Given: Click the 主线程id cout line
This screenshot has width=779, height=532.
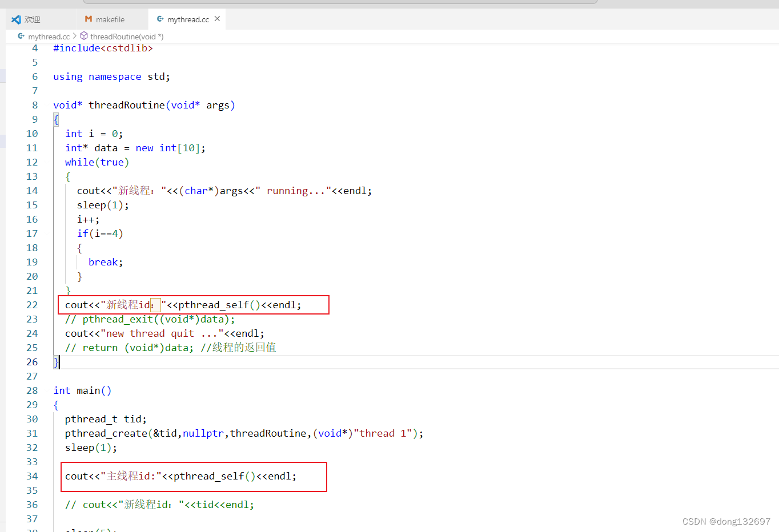Looking at the screenshot, I should tap(181, 476).
